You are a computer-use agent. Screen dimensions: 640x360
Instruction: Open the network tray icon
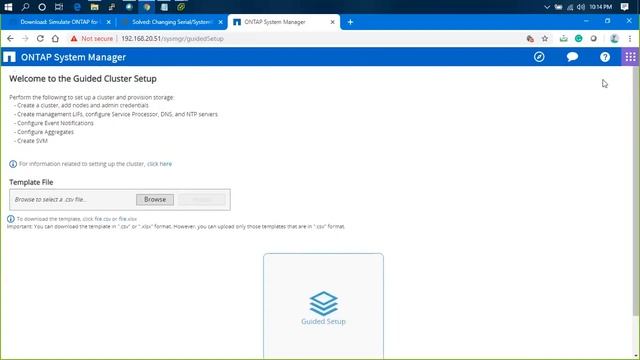[x=570, y=7]
